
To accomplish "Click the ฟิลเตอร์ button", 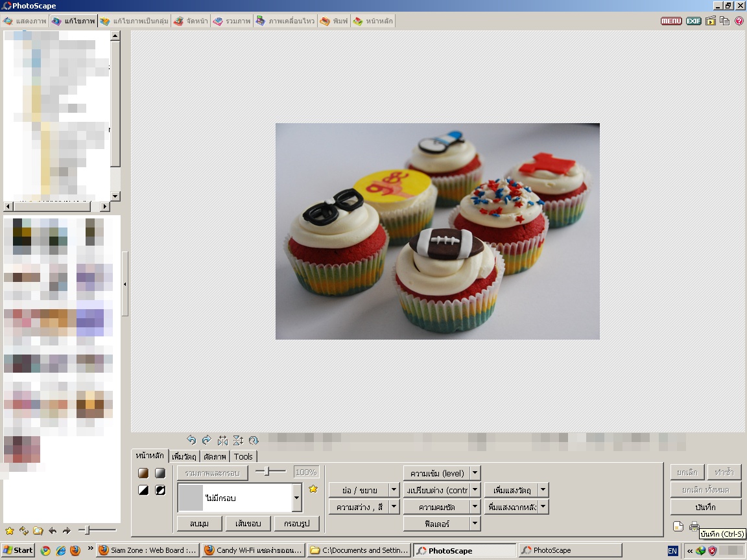I will pos(437,524).
